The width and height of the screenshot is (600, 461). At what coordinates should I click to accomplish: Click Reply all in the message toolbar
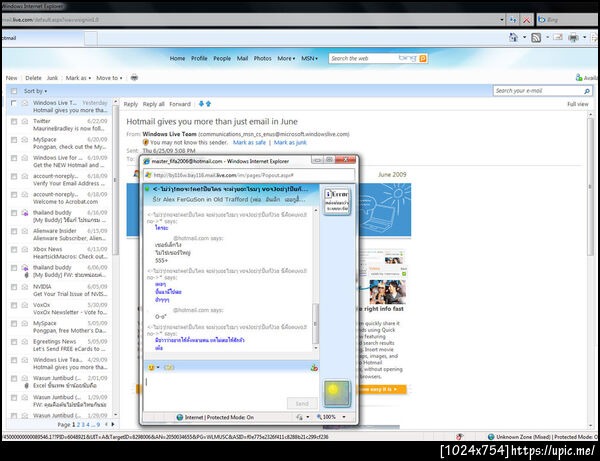[153, 104]
